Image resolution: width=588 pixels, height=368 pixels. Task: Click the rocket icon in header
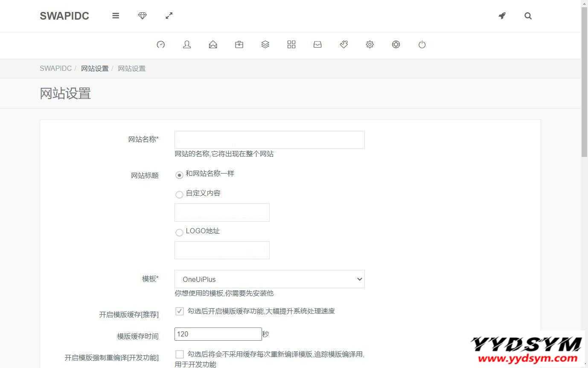click(502, 16)
